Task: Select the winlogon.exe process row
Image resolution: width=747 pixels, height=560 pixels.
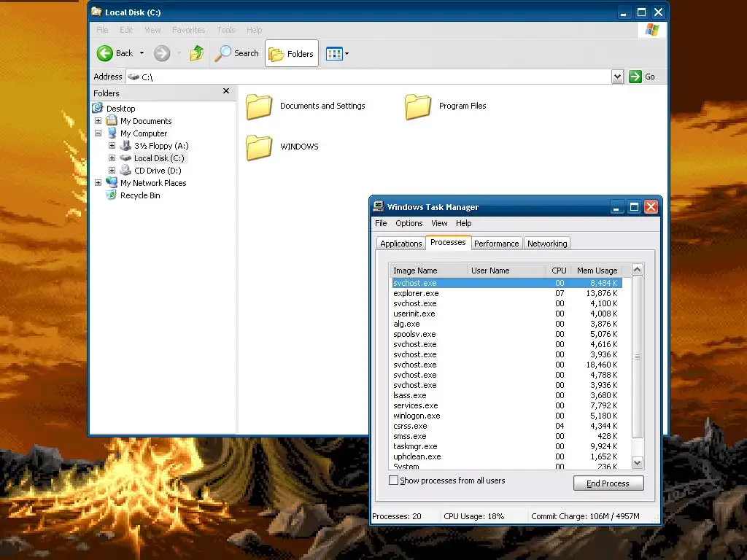Action: [507, 416]
